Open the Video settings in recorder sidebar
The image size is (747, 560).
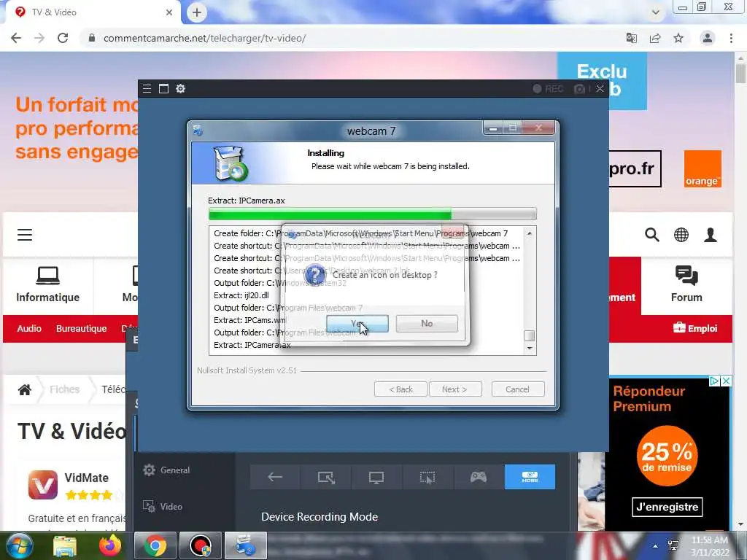coord(163,506)
